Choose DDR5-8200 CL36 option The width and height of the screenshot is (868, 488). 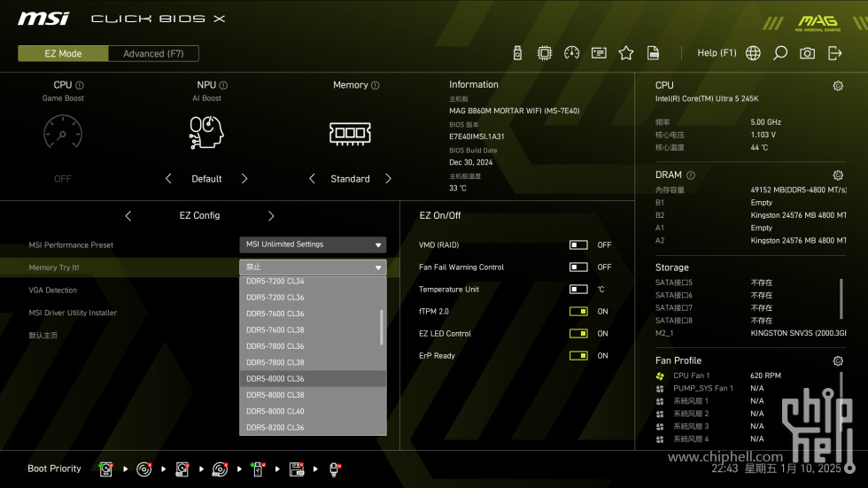[313, 428]
